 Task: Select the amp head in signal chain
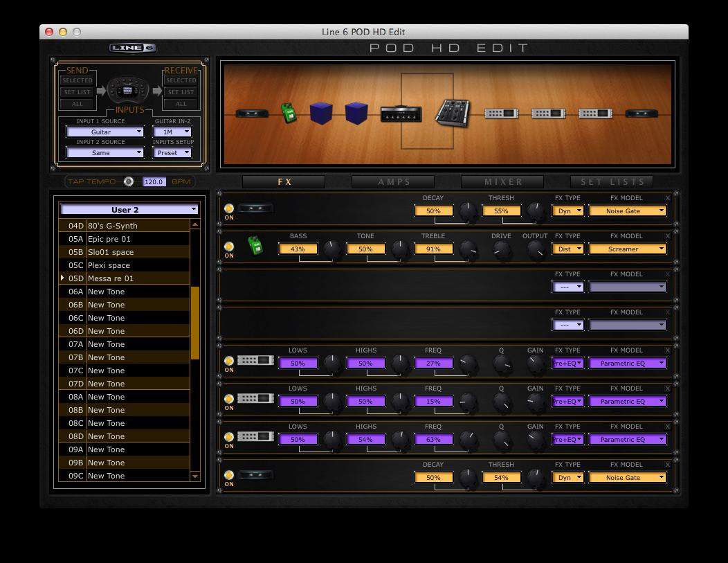click(x=401, y=114)
